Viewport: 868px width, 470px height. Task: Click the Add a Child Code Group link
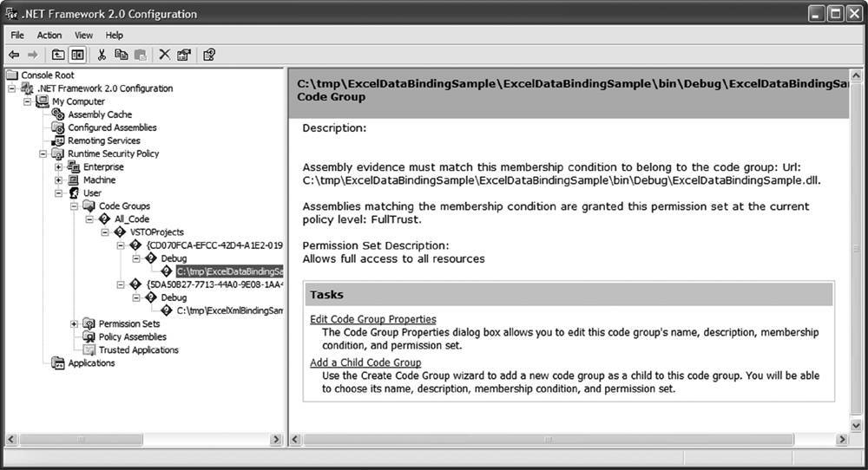(365, 362)
